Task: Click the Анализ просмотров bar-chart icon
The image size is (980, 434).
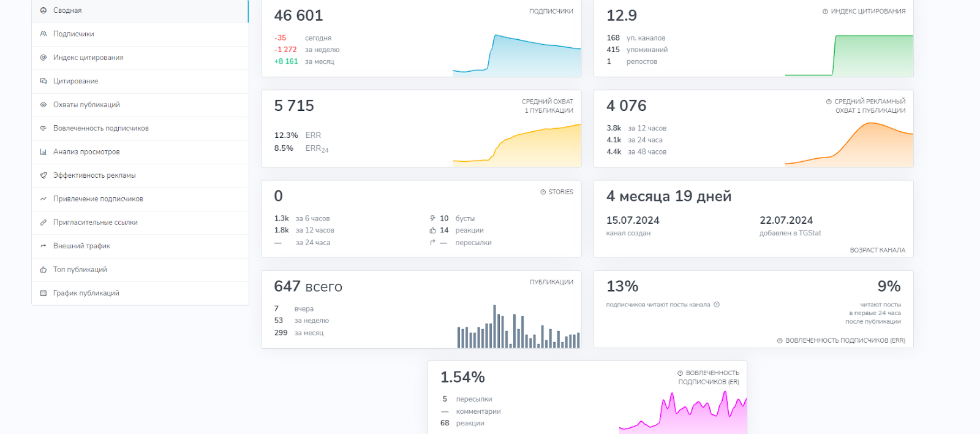Action: tap(43, 152)
